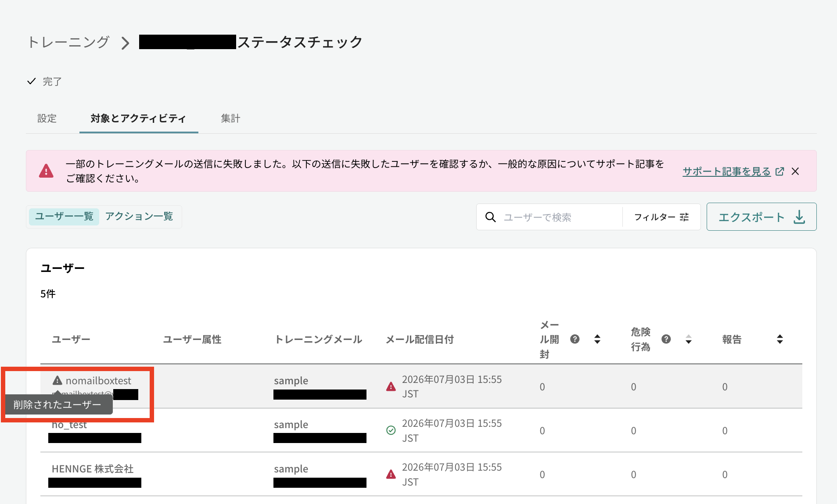Click the delivery failure icon in HENNGE 株式会社 row
This screenshot has width=837, height=504.
click(391, 474)
